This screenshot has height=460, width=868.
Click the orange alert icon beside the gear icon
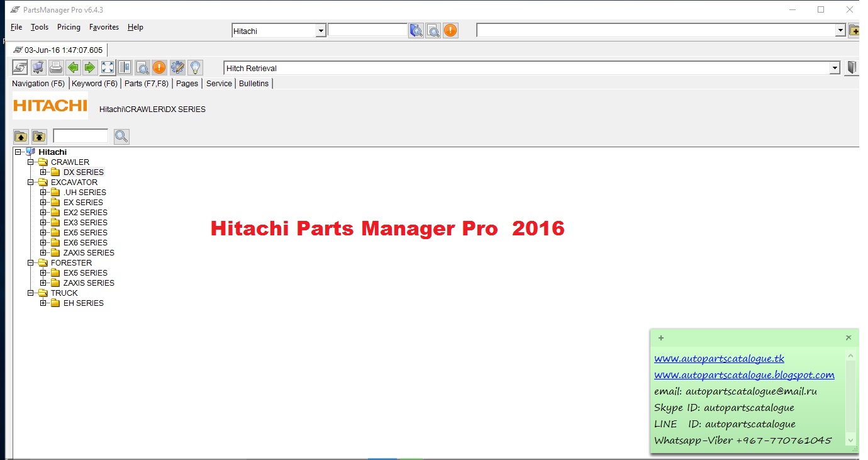159,67
